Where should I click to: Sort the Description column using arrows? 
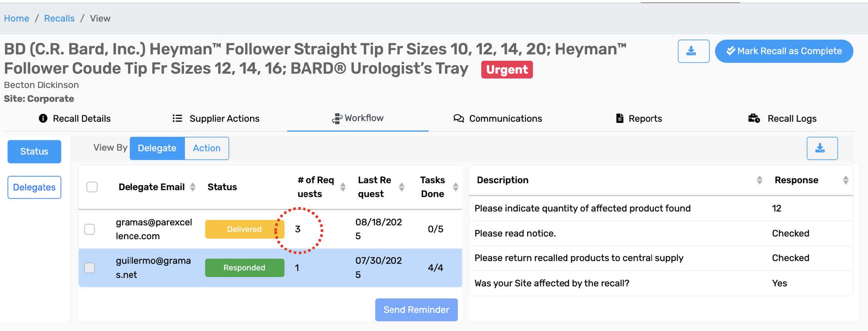click(759, 180)
